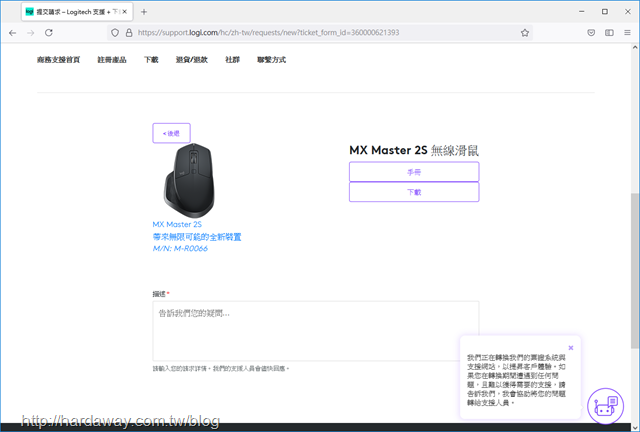Viewport: 640px width, 432px height.
Task: Click the M/N: M-R0066 model text
Action: (x=180, y=248)
